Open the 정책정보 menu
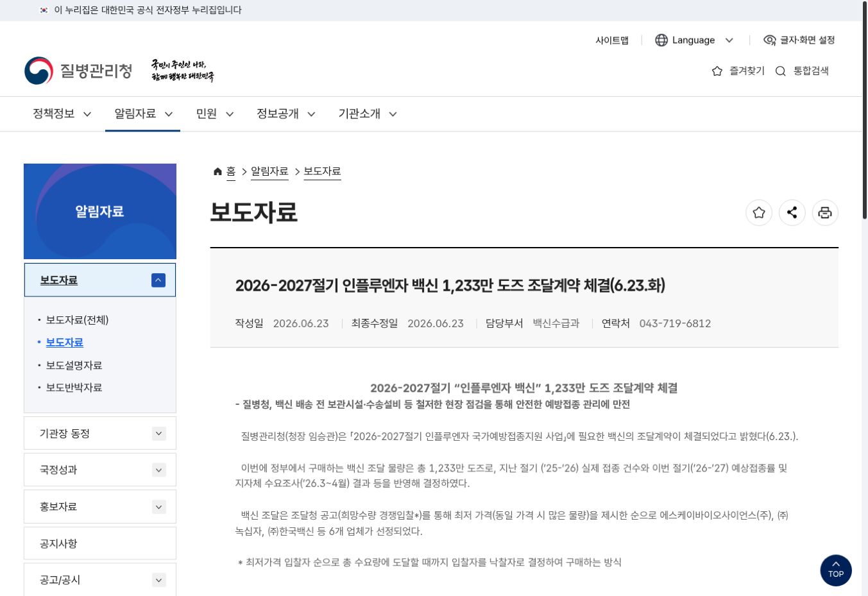The image size is (868, 596). 62,114
